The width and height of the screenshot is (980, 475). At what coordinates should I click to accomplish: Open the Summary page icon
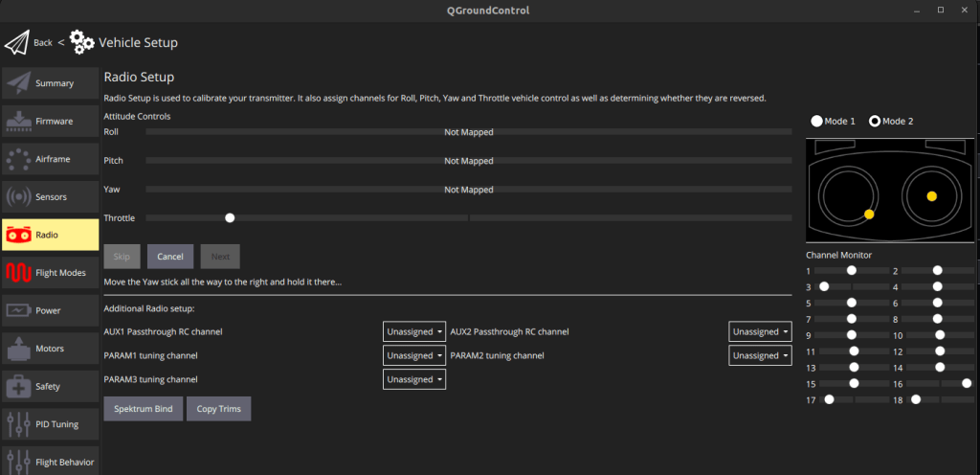pos(18,83)
